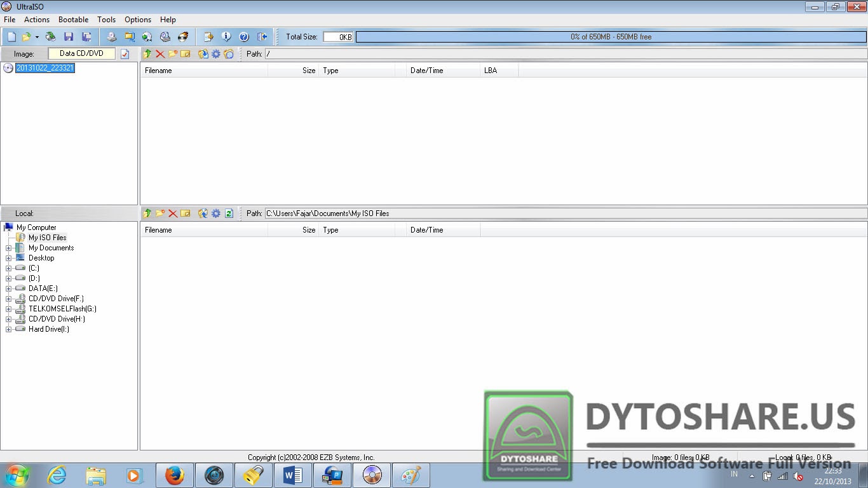Click the blue gear icon in Image pane toolbar
The image size is (868, 488).
point(216,54)
